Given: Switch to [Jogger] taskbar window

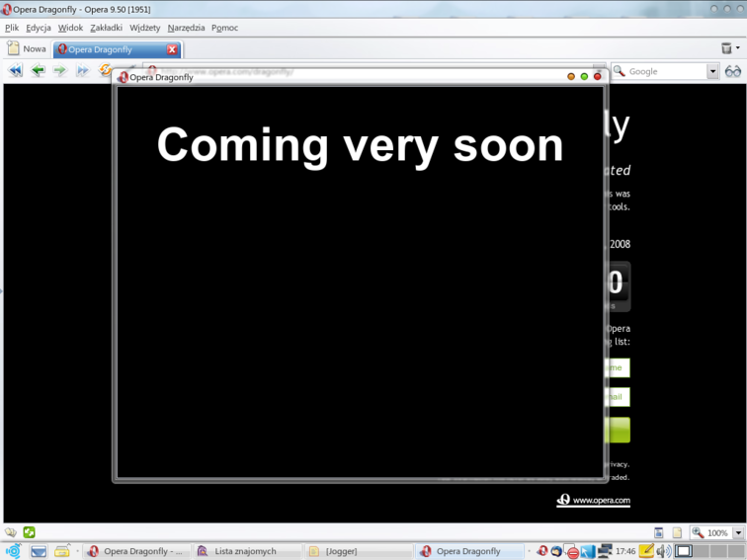Looking at the screenshot, I should click(359, 551).
